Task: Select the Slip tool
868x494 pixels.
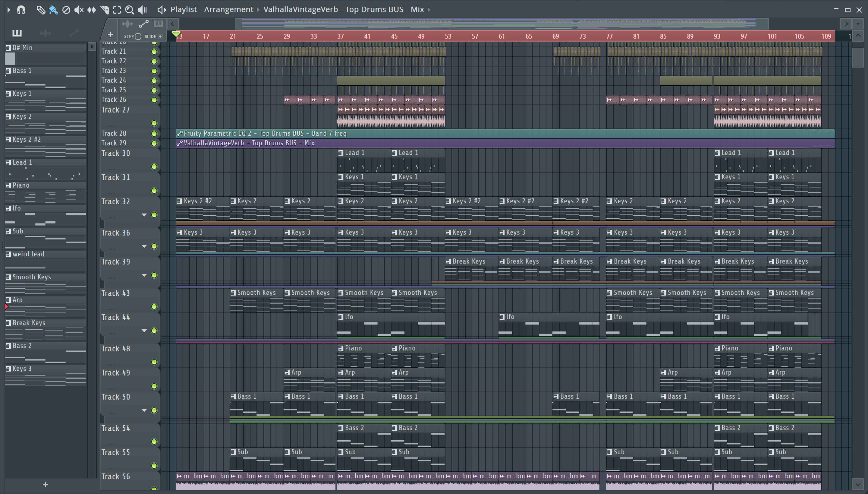Action: point(92,10)
